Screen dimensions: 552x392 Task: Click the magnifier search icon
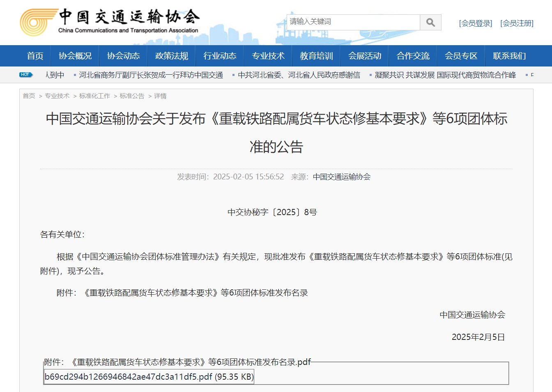click(x=430, y=22)
